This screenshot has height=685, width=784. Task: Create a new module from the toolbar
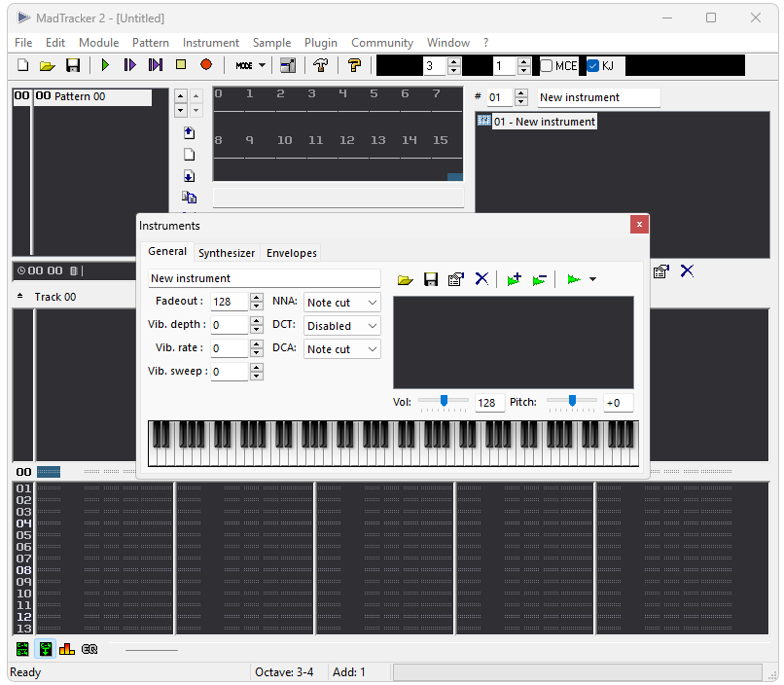pos(23,65)
